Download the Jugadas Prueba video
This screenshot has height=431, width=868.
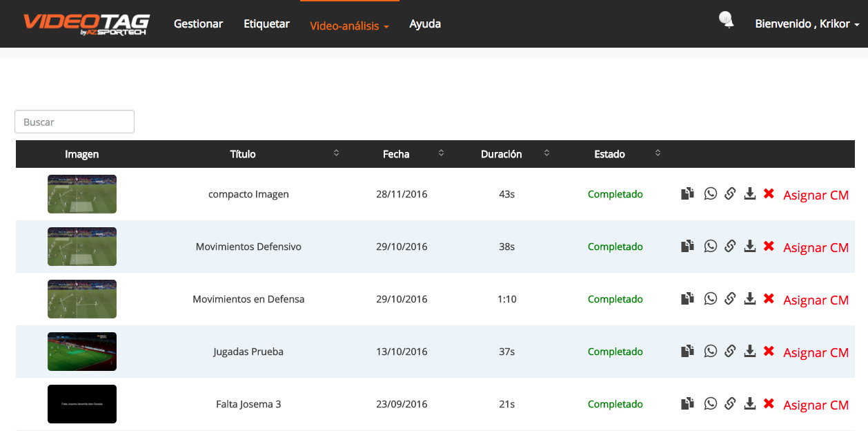[750, 352]
